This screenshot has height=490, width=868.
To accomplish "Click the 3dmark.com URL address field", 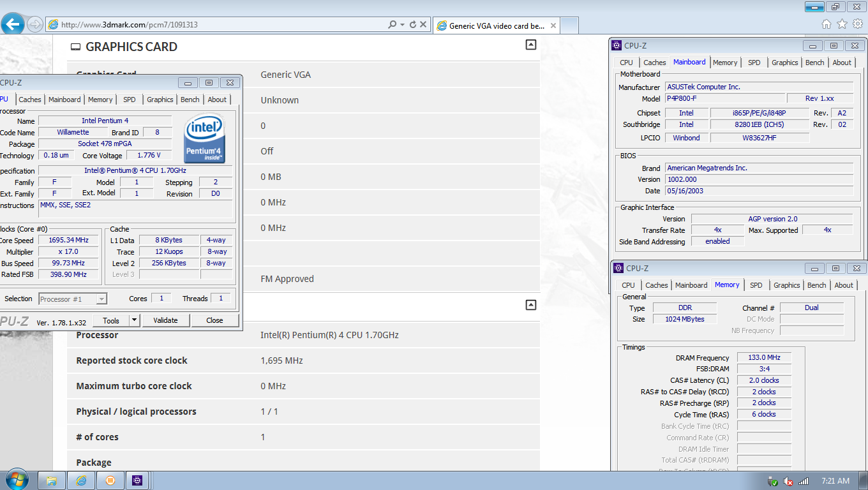I will click(217, 25).
